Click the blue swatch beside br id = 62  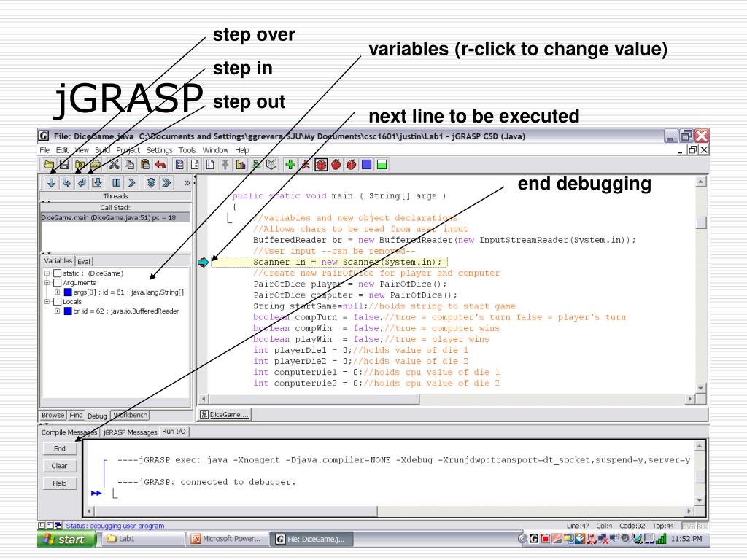pyautogui.click(x=68, y=311)
